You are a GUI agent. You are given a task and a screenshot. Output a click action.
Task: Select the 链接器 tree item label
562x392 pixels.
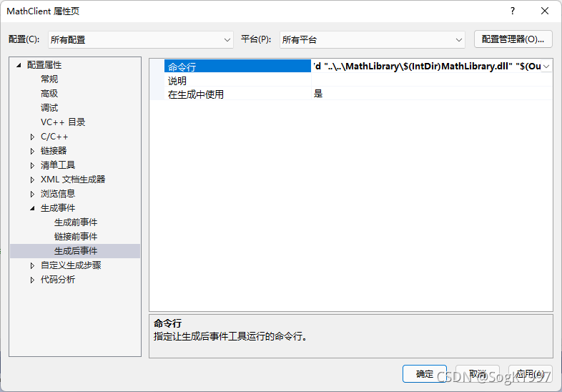tap(54, 151)
